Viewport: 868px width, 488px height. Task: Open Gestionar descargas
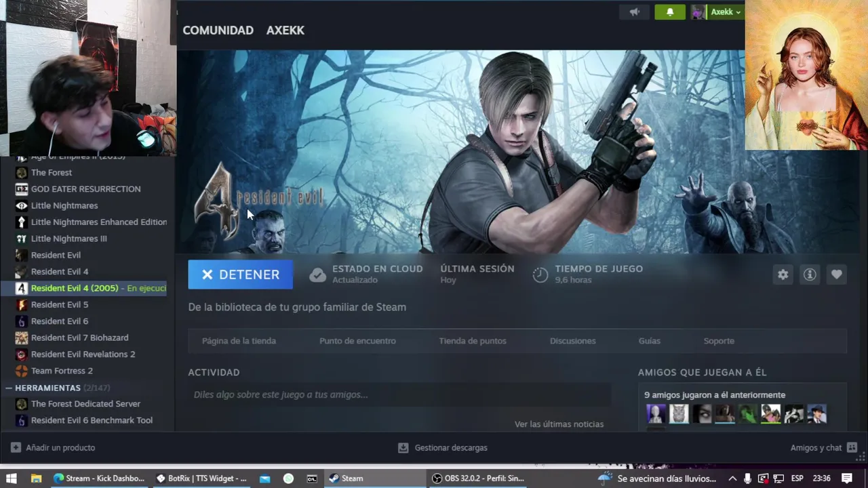(x=442, y=447)
